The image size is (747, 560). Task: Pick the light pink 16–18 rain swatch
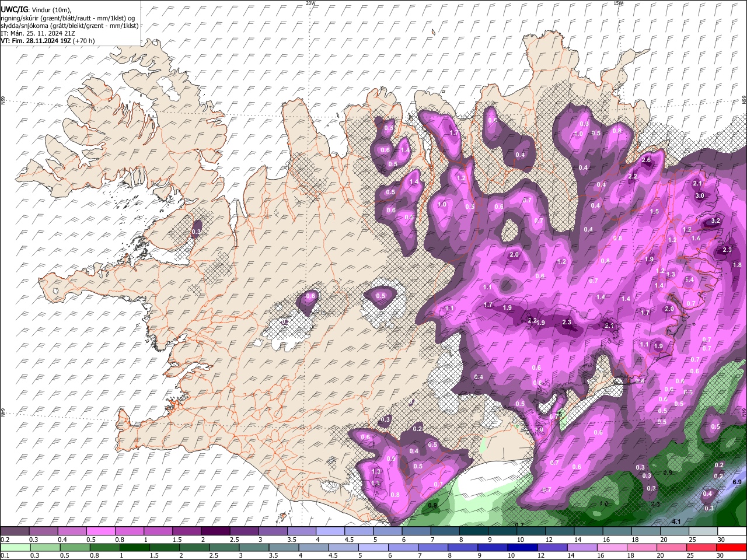(612, 547)
